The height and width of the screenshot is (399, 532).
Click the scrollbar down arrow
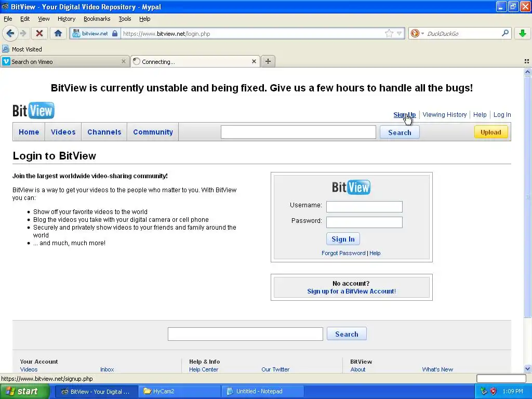527,369
